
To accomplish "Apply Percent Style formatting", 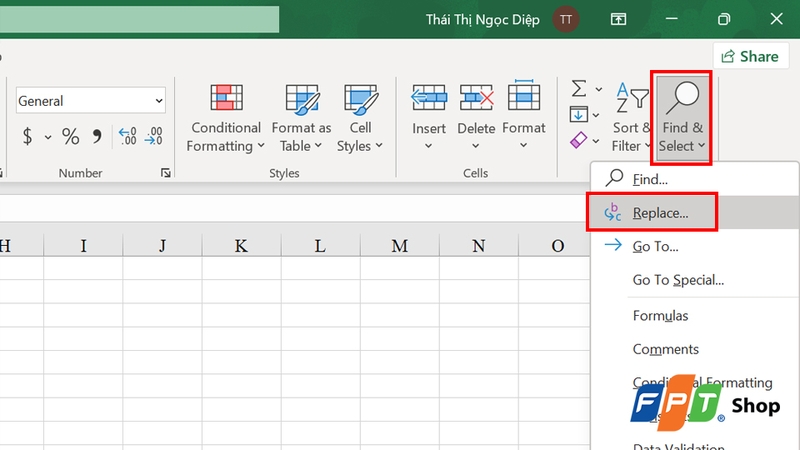I will click(x=70, y=136).
